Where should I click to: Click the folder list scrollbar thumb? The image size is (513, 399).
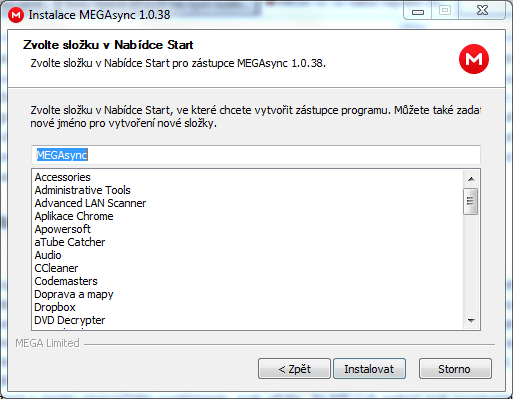coord(471,201)
